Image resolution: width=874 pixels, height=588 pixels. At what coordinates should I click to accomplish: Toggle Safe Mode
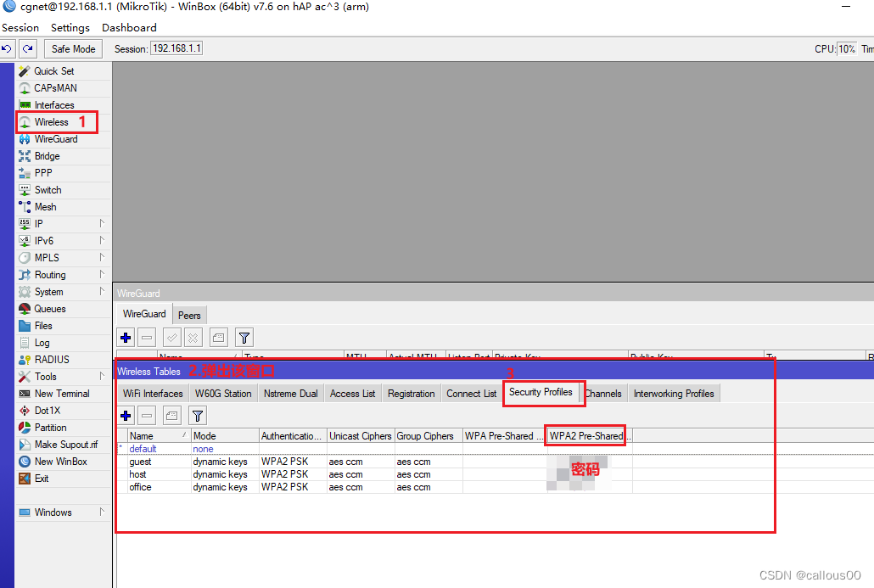point(72,48)
